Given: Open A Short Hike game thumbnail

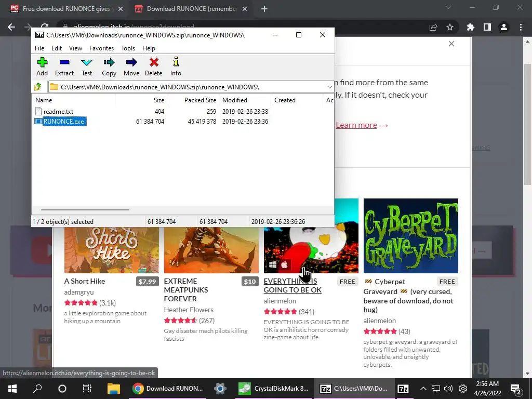Looking at the screenshot, I should (x=112, y=250).
